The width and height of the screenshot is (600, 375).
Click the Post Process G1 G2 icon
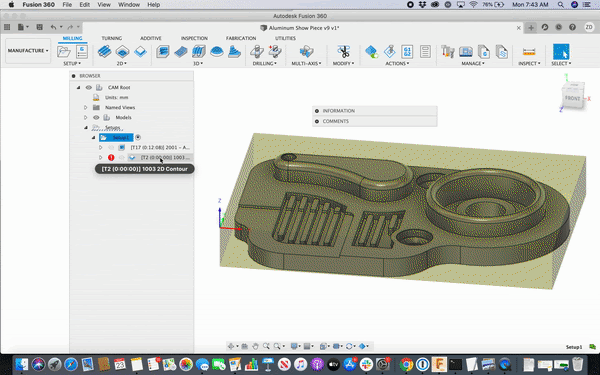[x=407, y=52]
